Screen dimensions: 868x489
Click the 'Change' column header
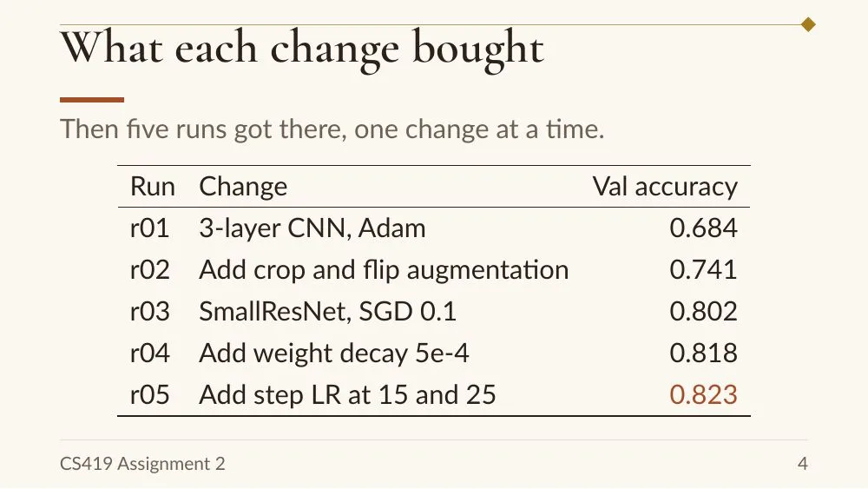point(243,187)
